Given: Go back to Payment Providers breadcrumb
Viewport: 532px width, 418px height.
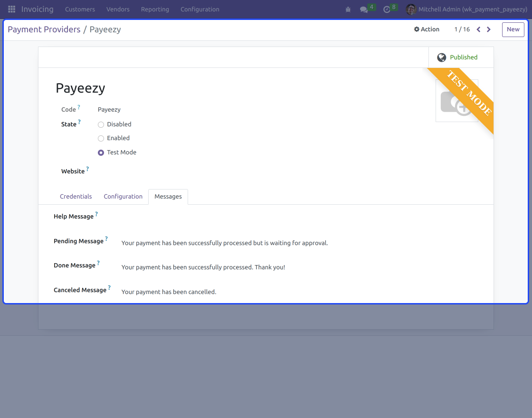Looking at the screenshot, I should point(44,29).
